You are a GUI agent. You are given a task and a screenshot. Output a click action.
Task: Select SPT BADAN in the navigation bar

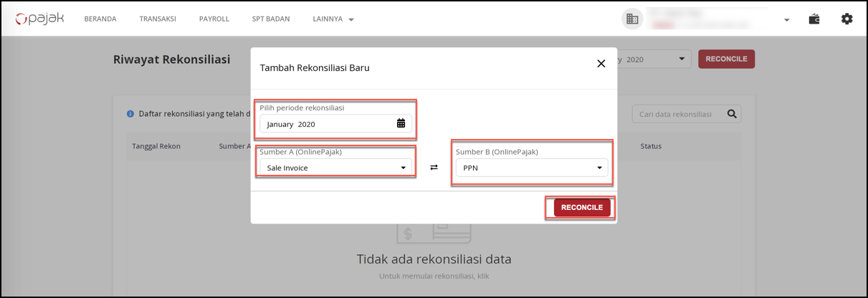click(271, 19)
